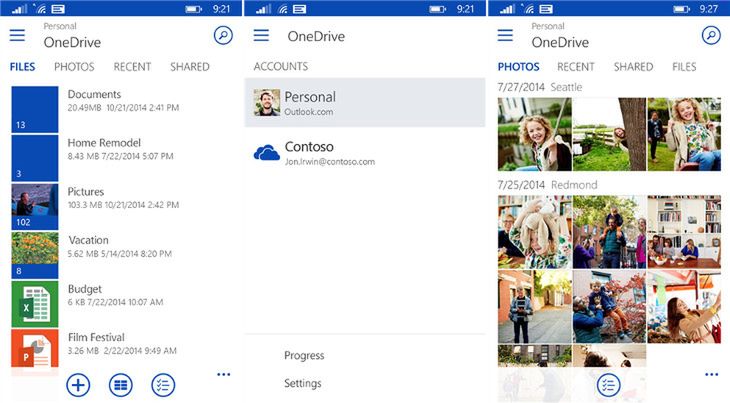Viewport: 730px width, 403px height.
Task: Open more options ellipsis in Files screen
Action: pyautogui.click(x=223, y=374)
